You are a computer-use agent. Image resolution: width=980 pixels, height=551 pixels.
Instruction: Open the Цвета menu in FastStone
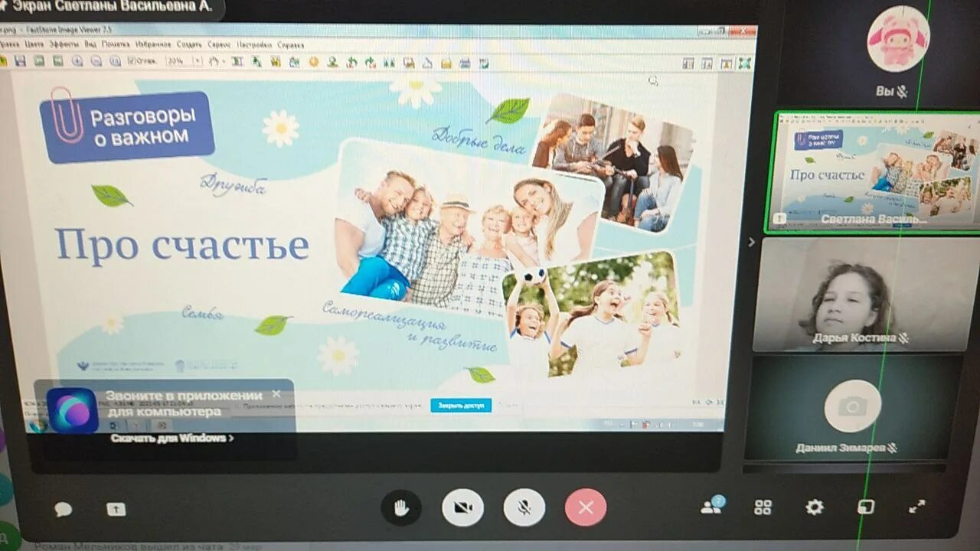click(x=34, y=44)
